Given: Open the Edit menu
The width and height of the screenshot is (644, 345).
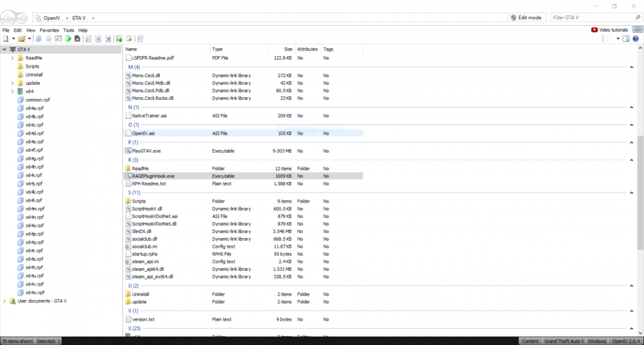Looking at the screenshot, I should tap(17, 30).
